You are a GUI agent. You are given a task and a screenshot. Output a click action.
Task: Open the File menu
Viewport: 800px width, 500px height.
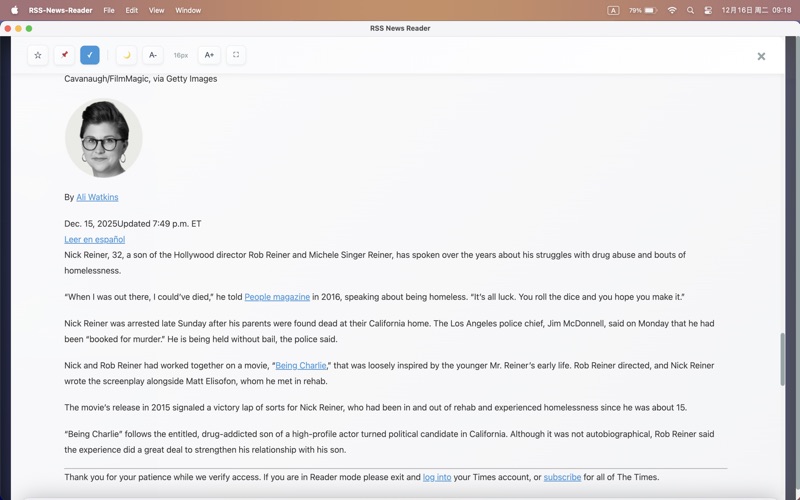click(109, 10)
